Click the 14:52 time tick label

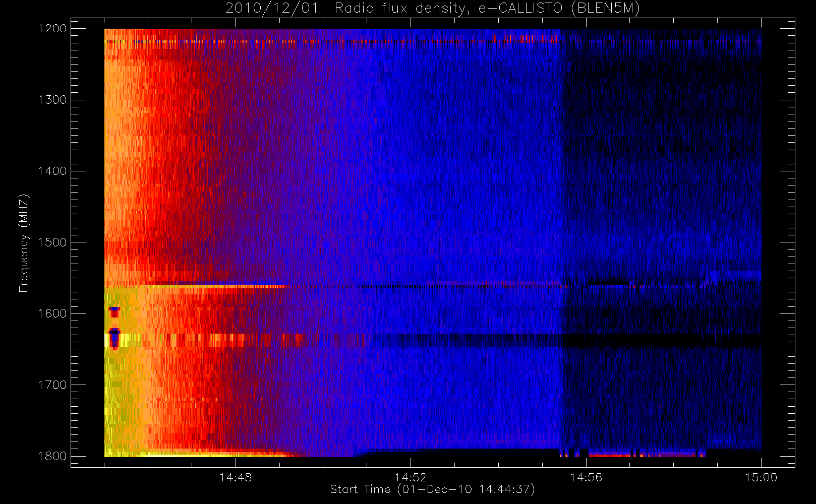(x=411, y=477)
